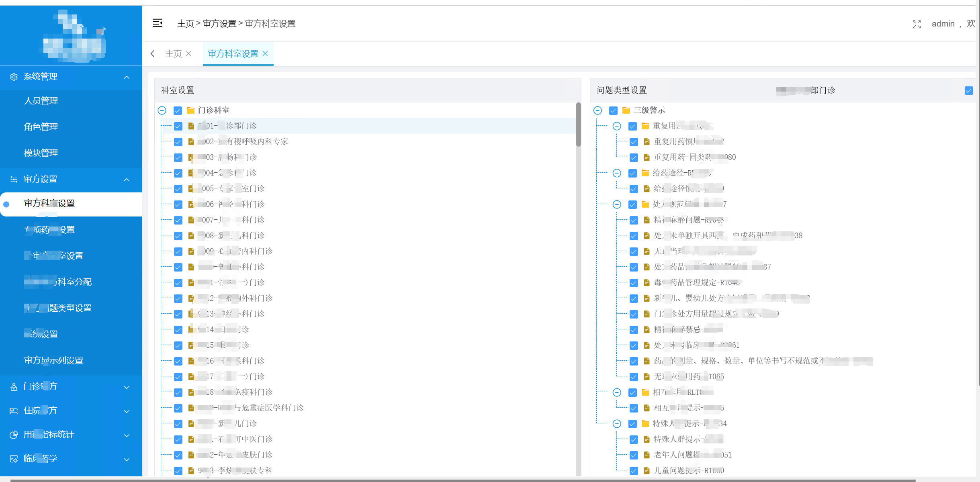Select the 重复用药-同类药 tree row
Viewport: 980px width, 482px height.
(695, 157)
